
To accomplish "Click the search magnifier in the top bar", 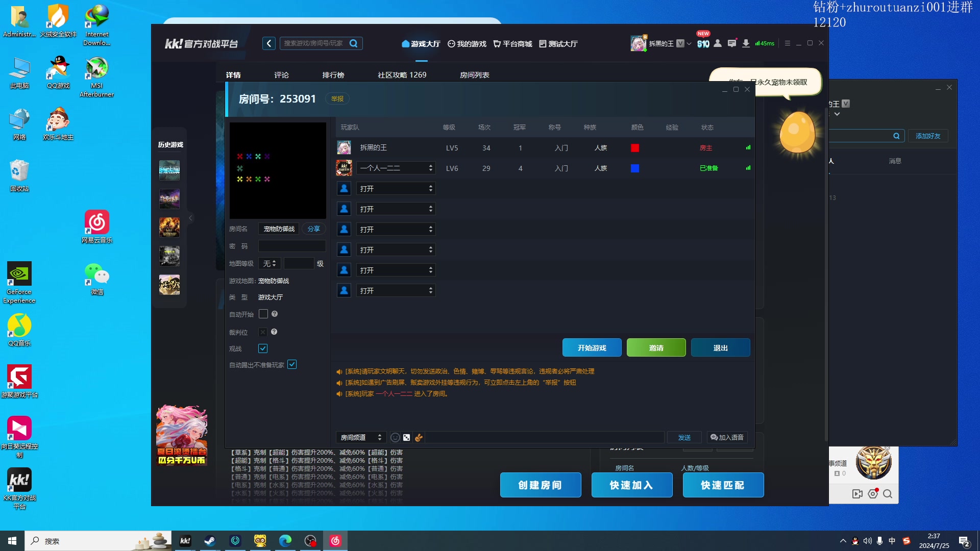I will coord(353,43).
